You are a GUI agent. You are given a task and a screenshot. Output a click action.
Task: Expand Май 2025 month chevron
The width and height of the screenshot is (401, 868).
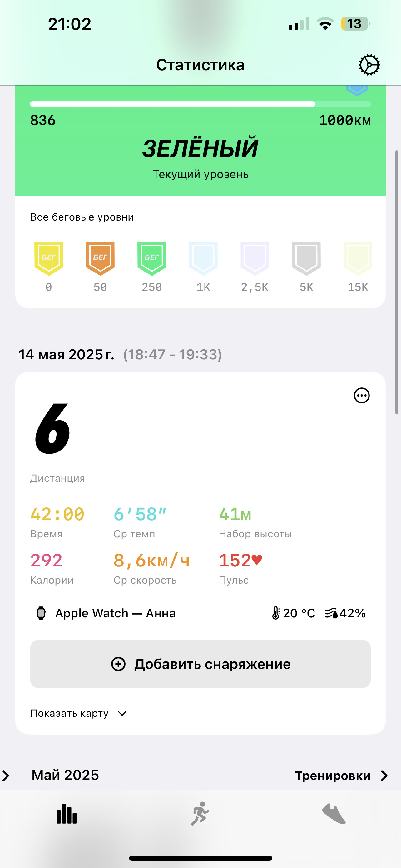pos(6,776)
